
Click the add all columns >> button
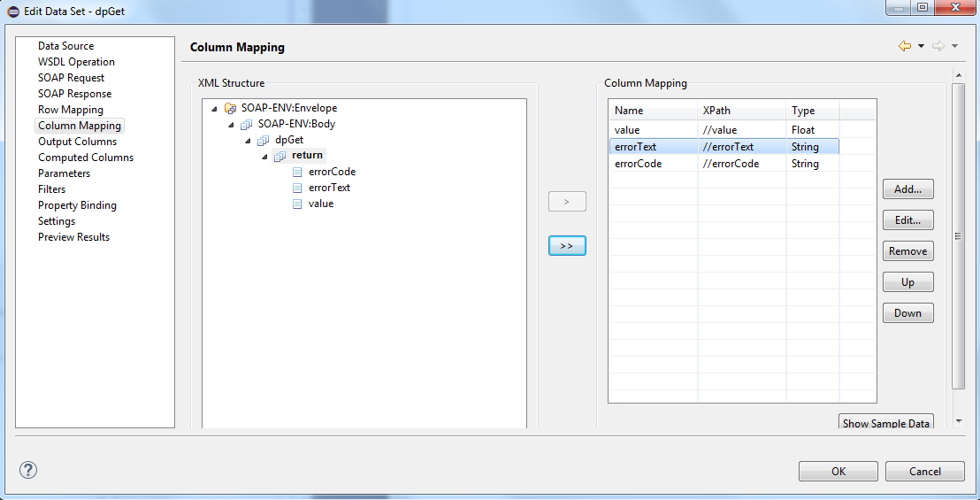[567, 245]
